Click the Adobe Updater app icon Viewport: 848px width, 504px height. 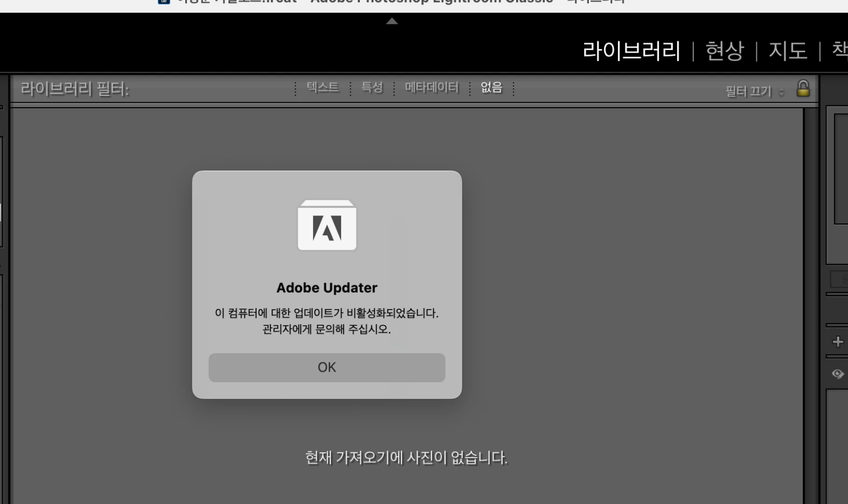click(x=327, y=225)
